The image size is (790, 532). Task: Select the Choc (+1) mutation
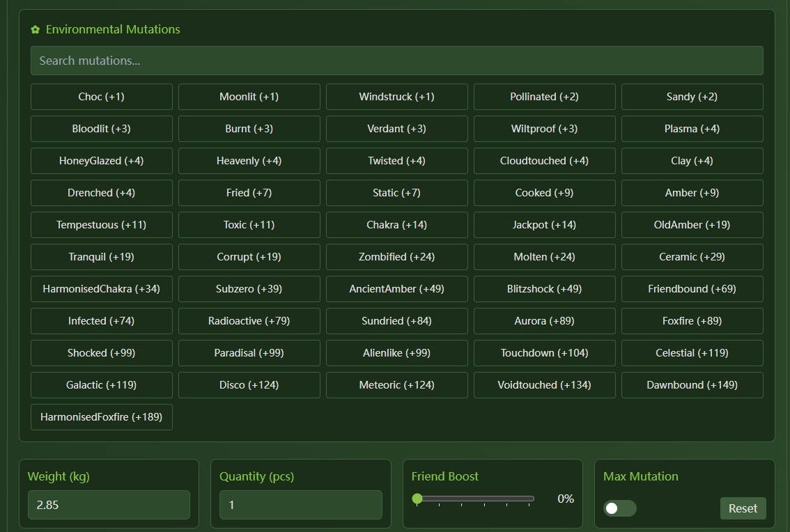[x=101, y=96]
